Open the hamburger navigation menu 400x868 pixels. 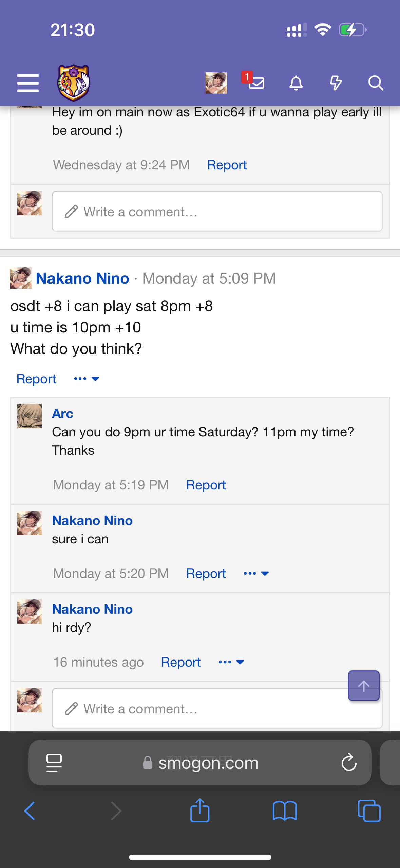pyautogui.click(x=28, y=83)
